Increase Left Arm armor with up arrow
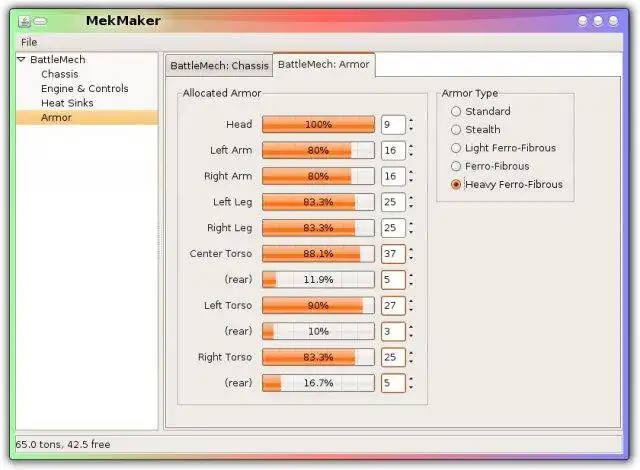The width and height of the screenshot is (640, 470). coord(411,146)
